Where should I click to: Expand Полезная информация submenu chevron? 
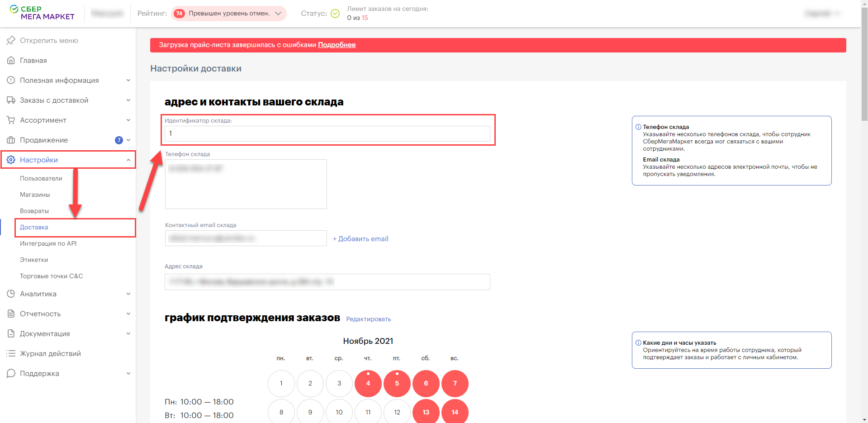128,80
